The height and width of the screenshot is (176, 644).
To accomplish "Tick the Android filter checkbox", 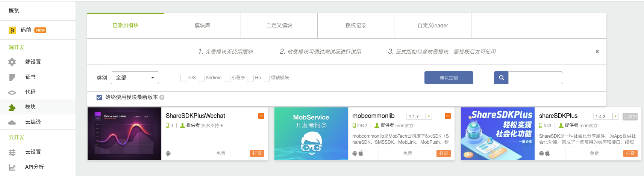I will (201, 78).
